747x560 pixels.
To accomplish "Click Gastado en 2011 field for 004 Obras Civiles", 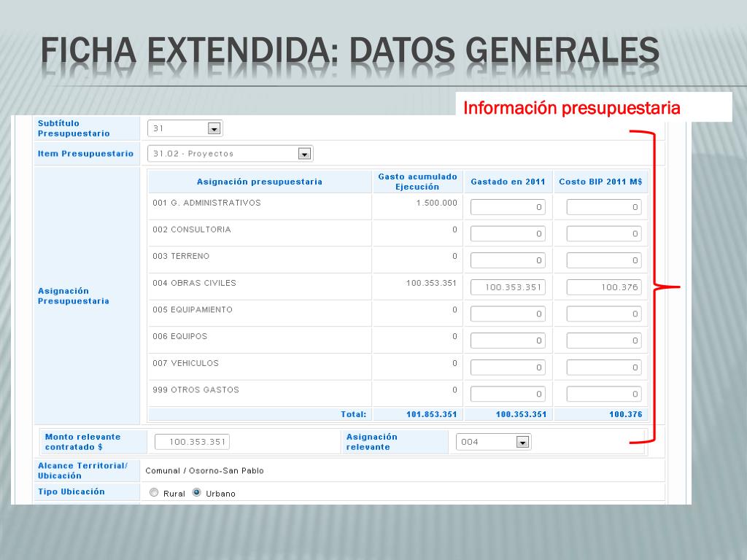I will coord(508,287).
